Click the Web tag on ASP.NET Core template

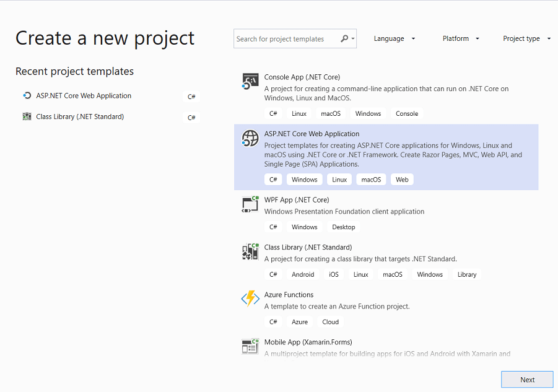(x=402, y=180)
